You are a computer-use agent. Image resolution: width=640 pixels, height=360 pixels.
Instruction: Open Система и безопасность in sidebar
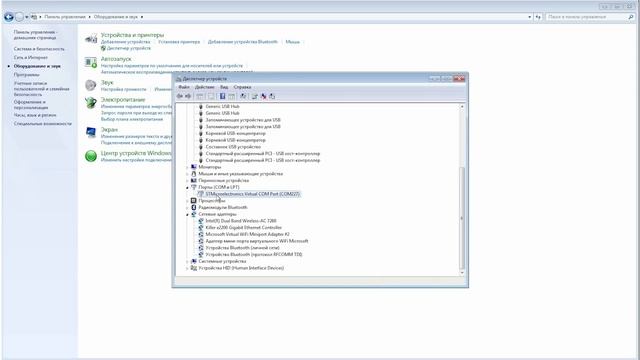coord(39,49)
